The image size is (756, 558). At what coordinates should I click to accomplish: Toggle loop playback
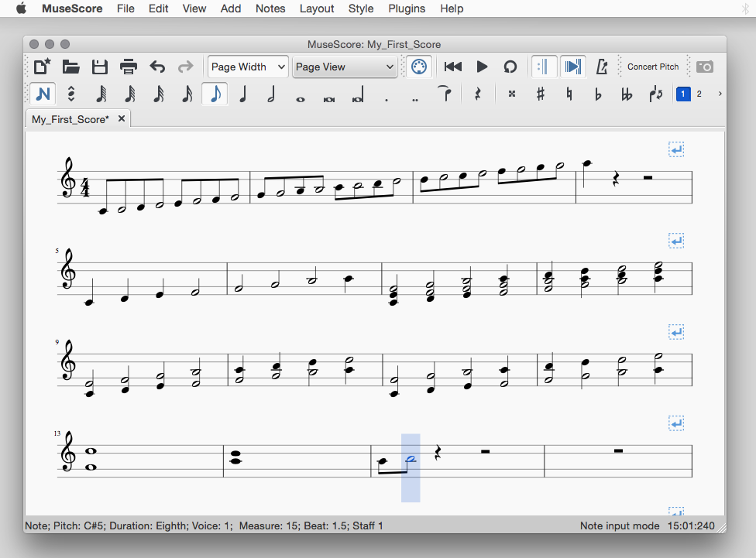510,67
